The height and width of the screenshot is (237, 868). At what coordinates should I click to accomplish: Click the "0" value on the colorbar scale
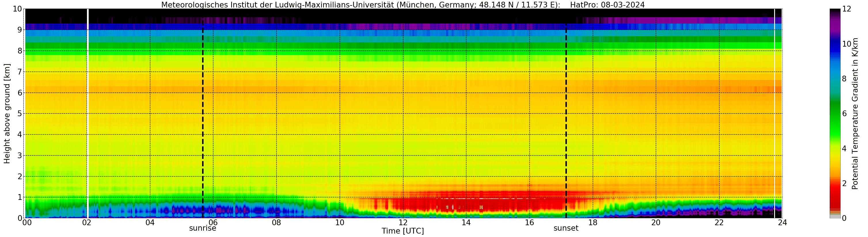[844, 219]
